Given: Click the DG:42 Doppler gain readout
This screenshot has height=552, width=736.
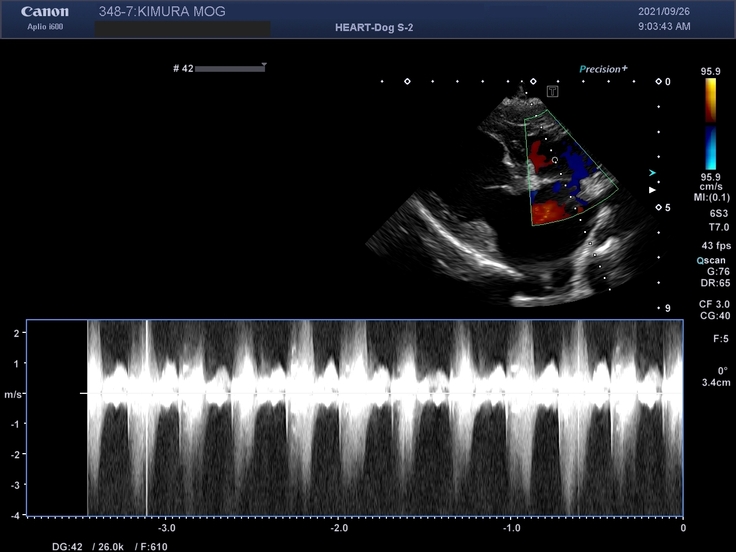Looking at the screenshot, I should pyautogui.click(x=68, y=546).
